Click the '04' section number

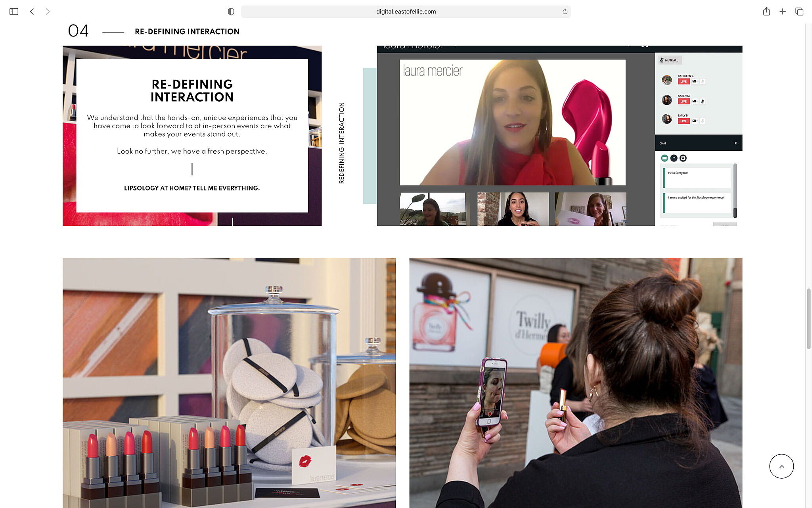click(78, 31)
